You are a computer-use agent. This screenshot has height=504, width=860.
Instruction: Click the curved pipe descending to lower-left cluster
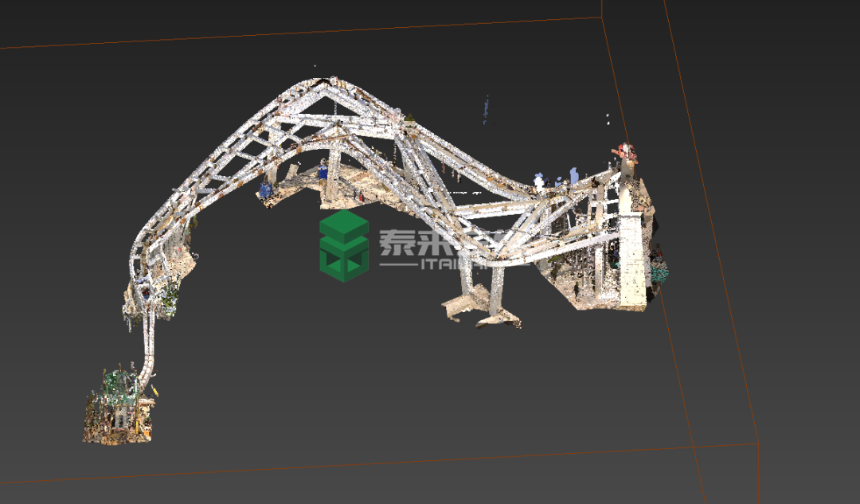pyautogui.click(x=148, y=350)
